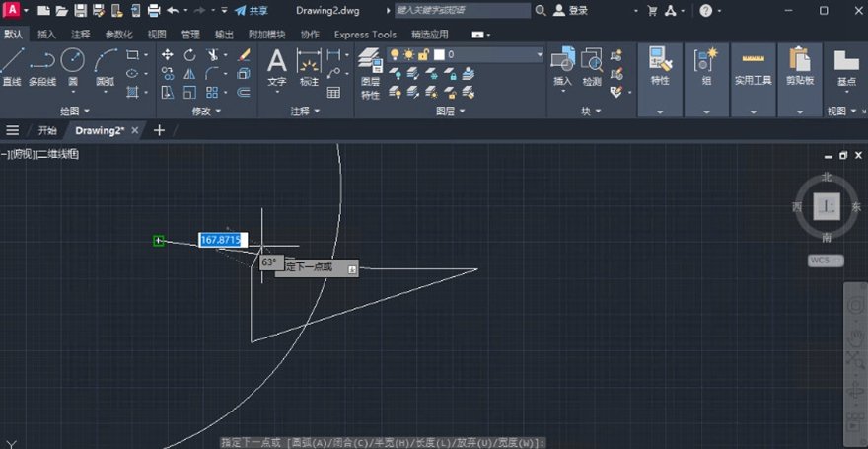868x449 pixels.
Task: Click the keyword search input field
Action: [x=463, y=11]
